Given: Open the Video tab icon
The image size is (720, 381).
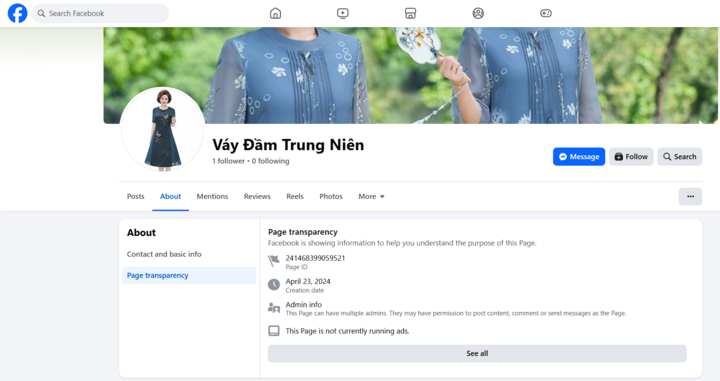Looking at the screenshot, I should [343, 13].
